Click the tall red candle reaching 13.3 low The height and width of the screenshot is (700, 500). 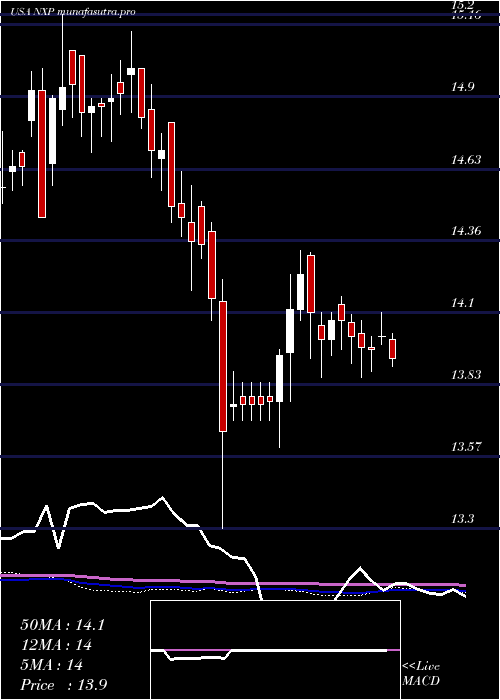[222, 367]
